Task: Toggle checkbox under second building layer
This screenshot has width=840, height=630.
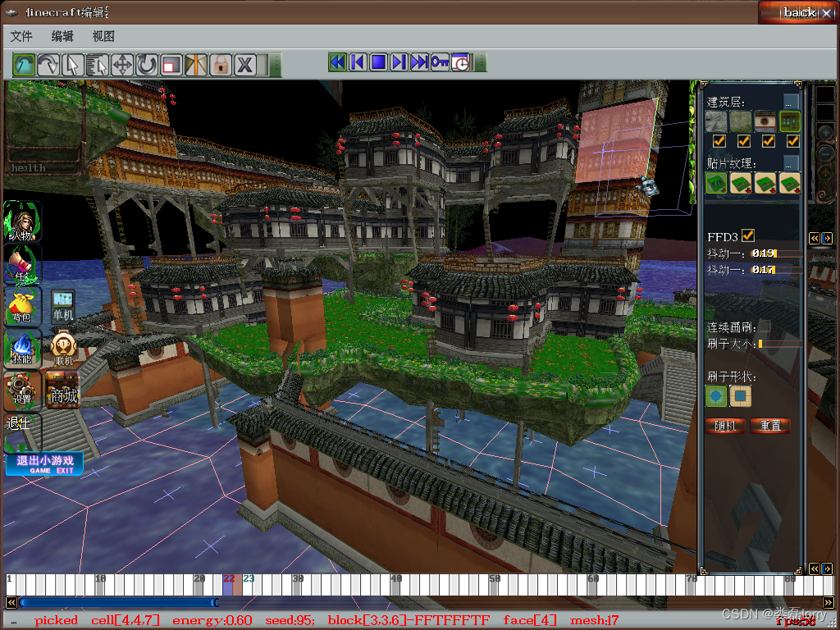Action: 743,141
